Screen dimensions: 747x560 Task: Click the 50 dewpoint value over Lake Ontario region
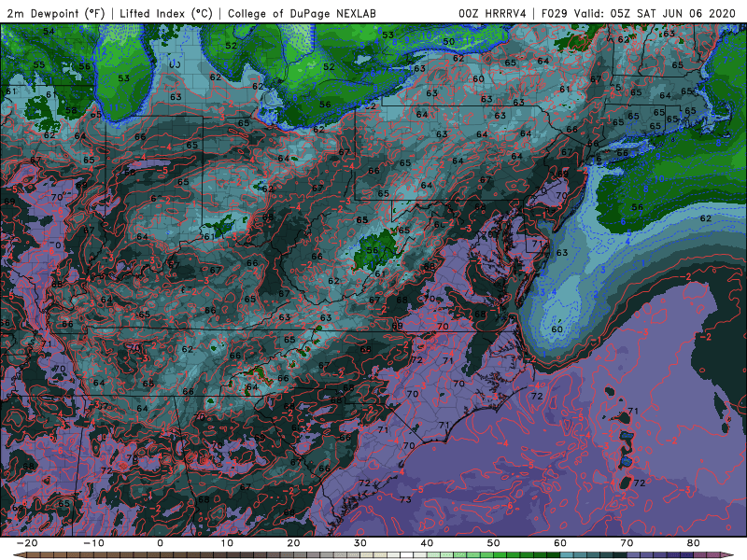(449, 41)
